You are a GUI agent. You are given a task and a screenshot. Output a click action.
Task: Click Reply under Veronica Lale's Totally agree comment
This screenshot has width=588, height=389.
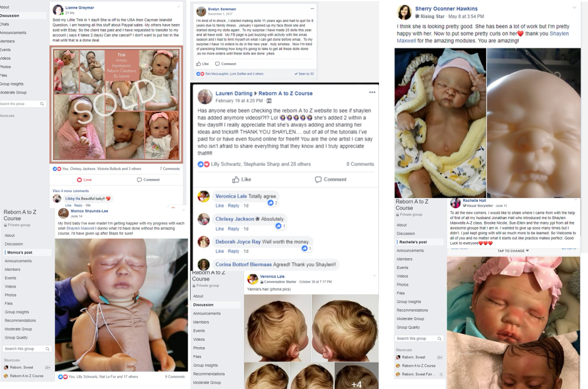point(233,206)
